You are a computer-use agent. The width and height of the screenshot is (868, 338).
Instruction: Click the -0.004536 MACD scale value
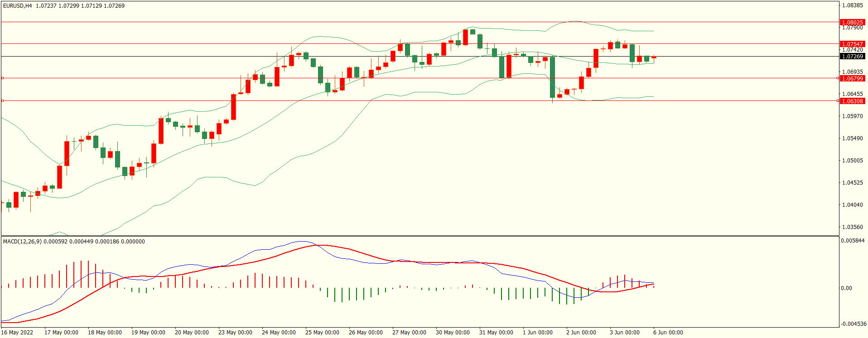[854, 324]
